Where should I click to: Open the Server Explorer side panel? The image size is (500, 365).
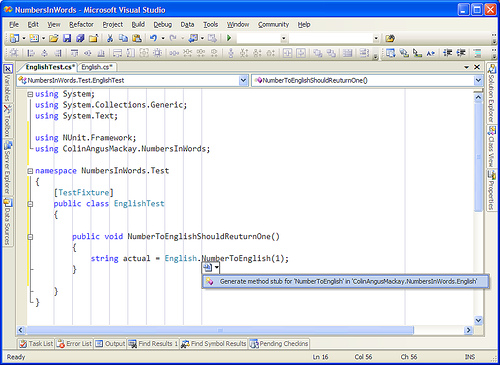8,167
